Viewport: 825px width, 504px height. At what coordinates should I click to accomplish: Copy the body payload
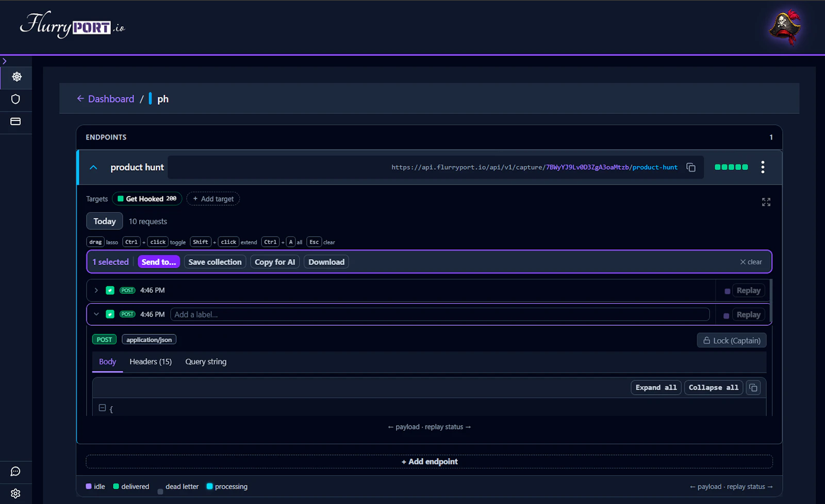pos(753,388)
